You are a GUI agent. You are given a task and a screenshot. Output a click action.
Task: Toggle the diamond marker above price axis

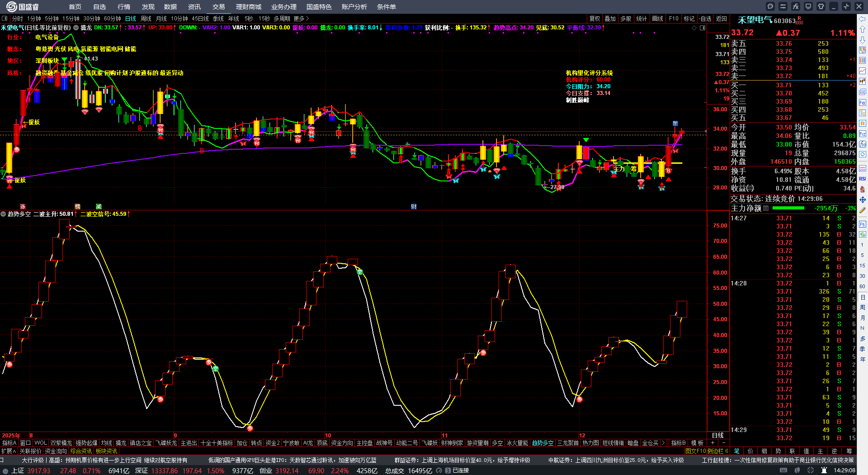(694, 28)
